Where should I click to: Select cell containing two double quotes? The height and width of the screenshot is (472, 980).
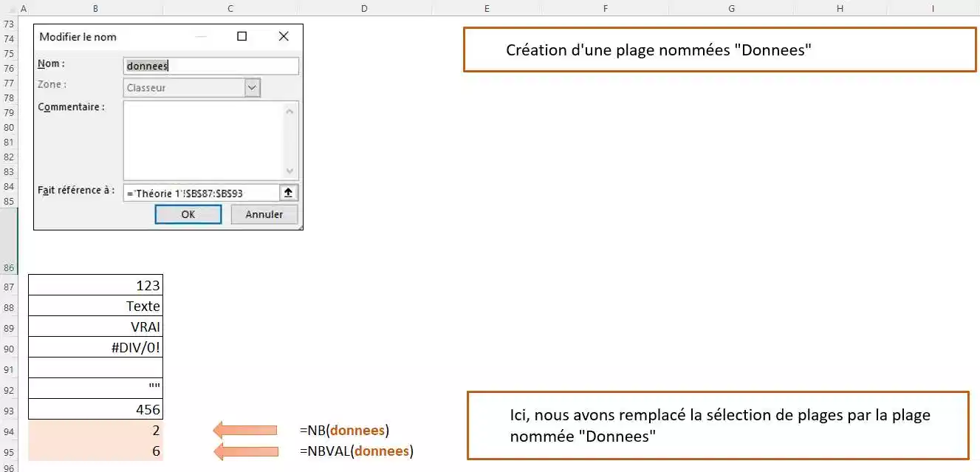tap(95, 389)
